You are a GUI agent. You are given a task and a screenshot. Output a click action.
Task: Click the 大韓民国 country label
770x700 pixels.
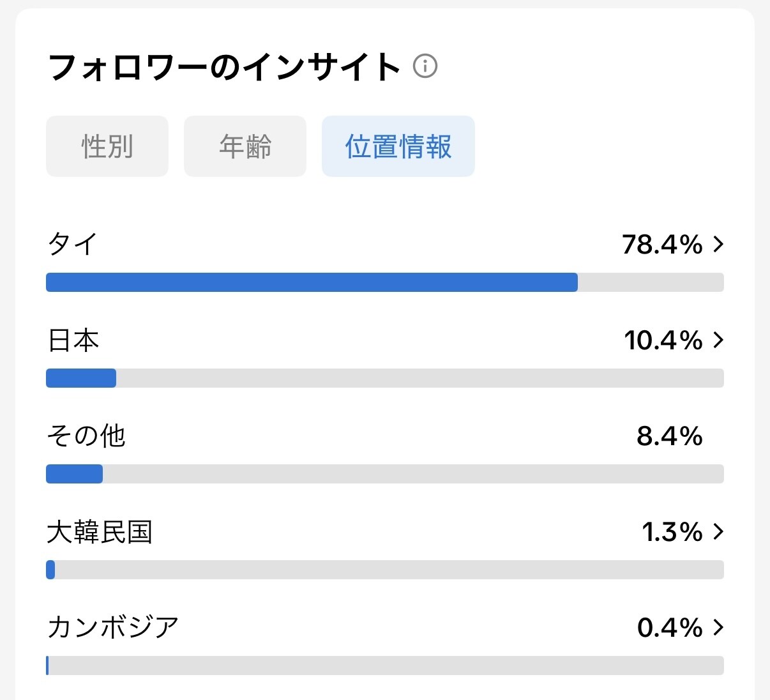tap(100, 531)
